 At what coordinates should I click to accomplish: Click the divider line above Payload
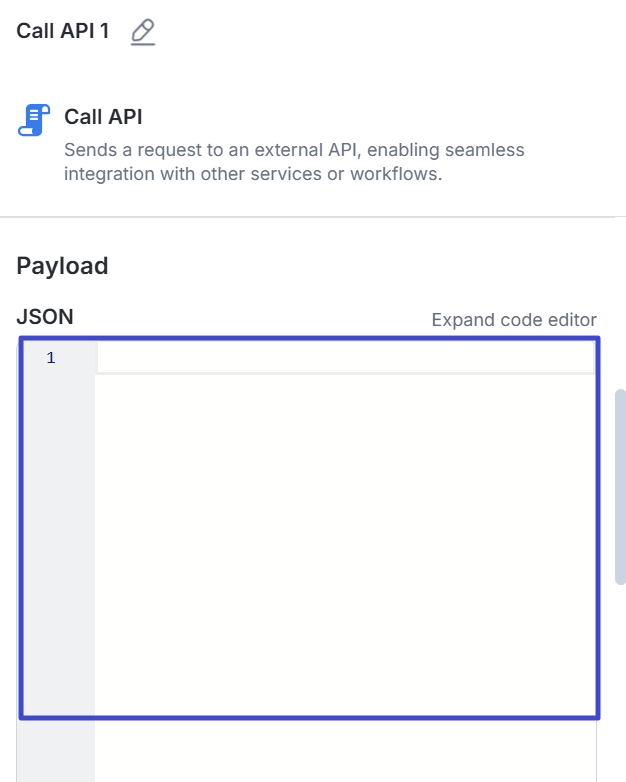(313, 217)
